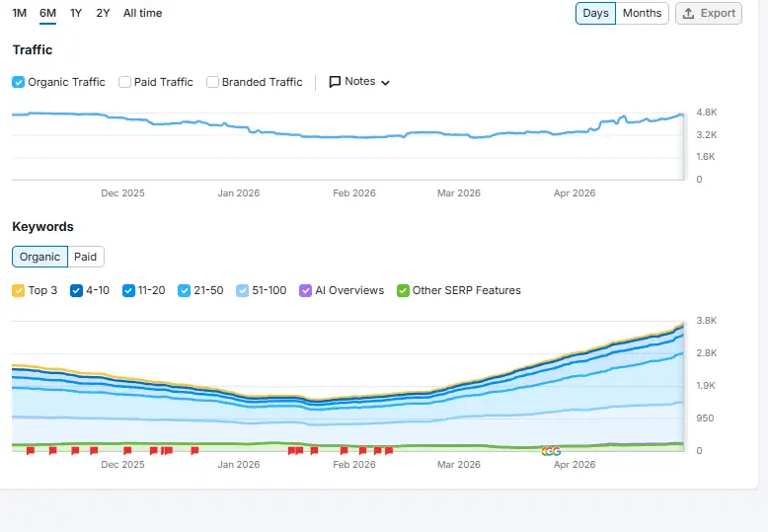Open the first red flag note in Keywords chart
The height and width of the screenshot is (532, 768).
(x=31, y=450)
